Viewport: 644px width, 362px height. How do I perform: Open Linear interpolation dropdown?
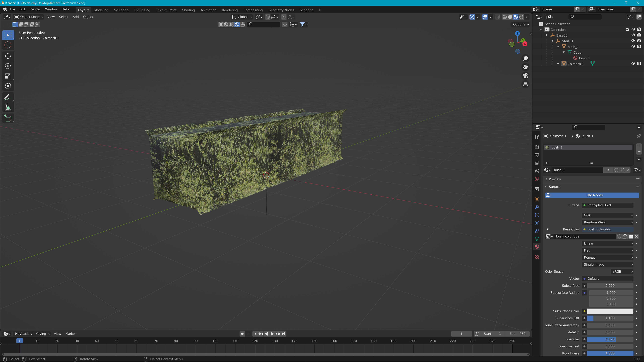(x=607, y=244)
